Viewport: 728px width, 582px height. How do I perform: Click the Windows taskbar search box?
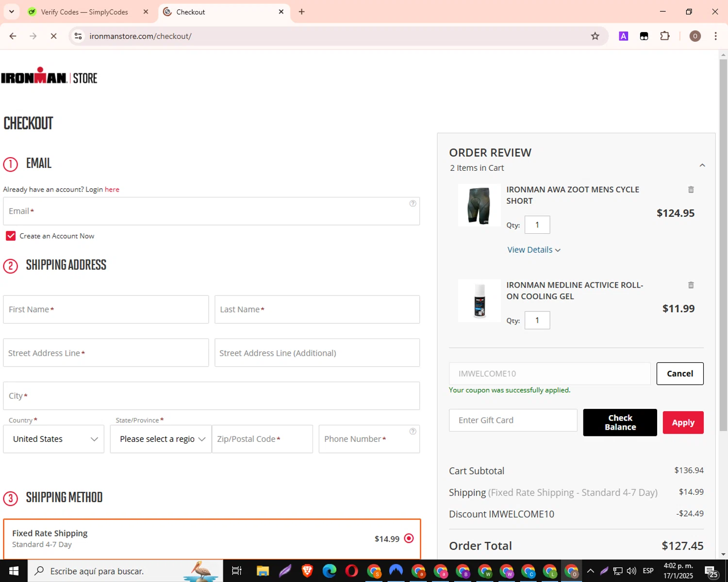125,571
